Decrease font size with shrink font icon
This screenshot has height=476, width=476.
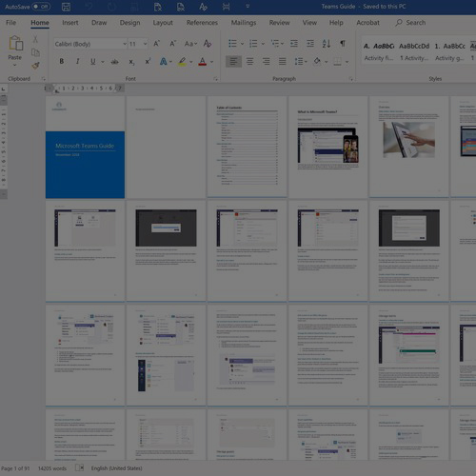coord(173,44)
